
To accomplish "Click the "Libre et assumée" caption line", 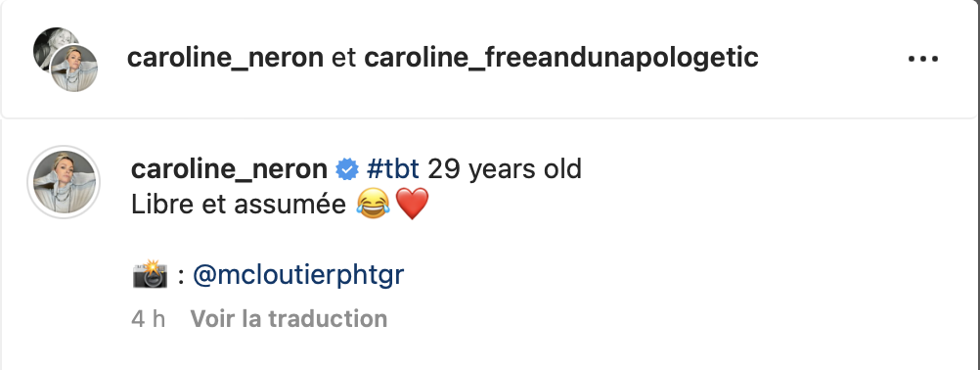I will 239,204.
